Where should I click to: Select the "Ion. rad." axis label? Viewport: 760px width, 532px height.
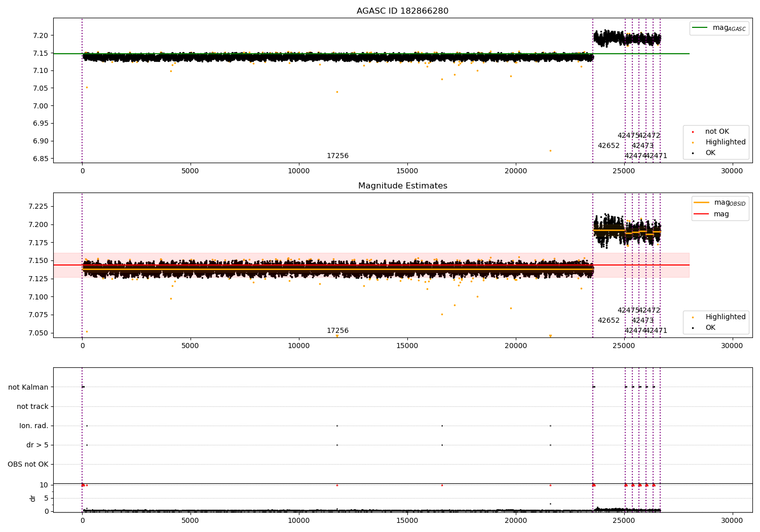34,426
